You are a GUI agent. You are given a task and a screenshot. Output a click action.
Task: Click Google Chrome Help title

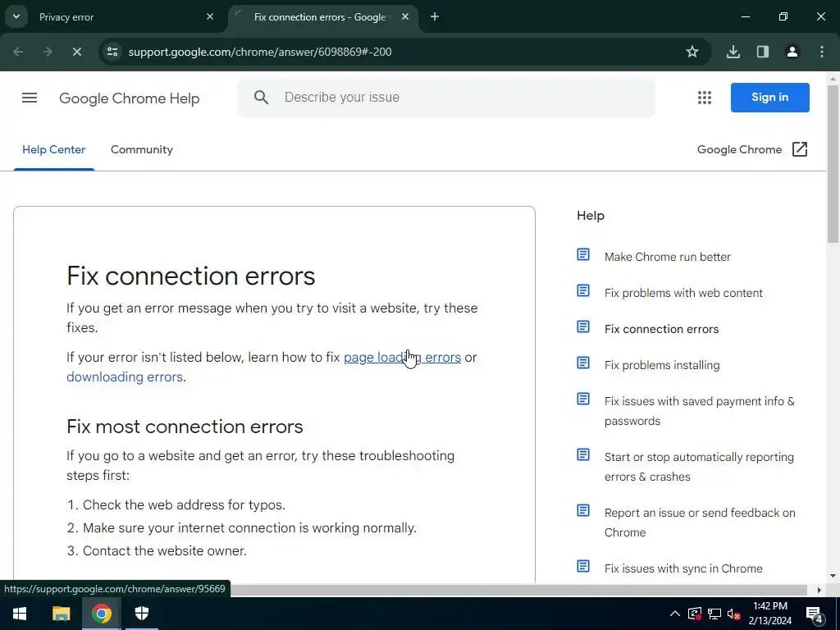(129, 98)
